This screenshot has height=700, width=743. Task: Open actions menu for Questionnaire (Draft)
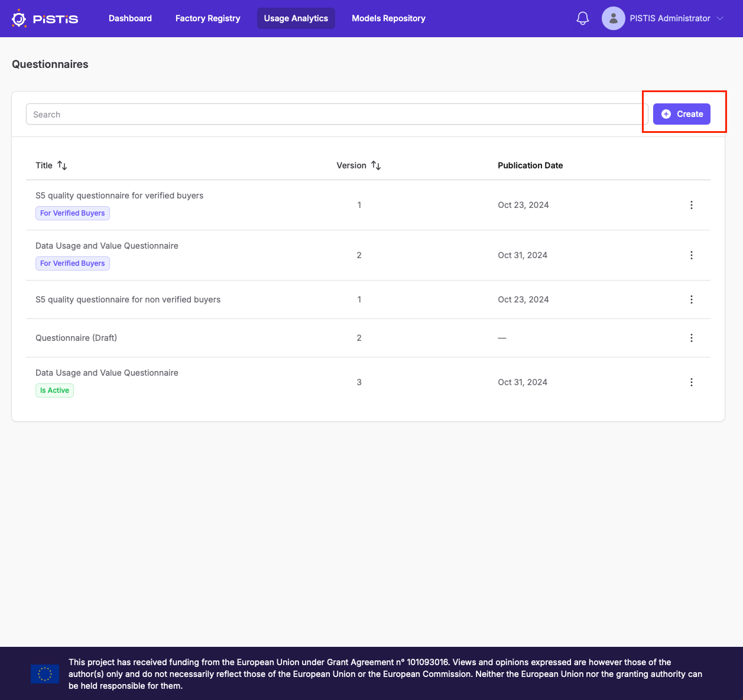pos(692,338)
